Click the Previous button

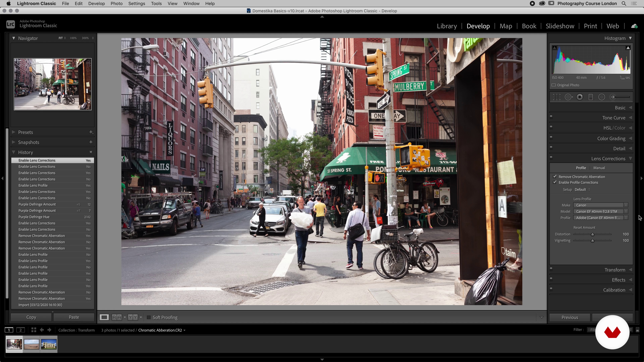point(570,317)
